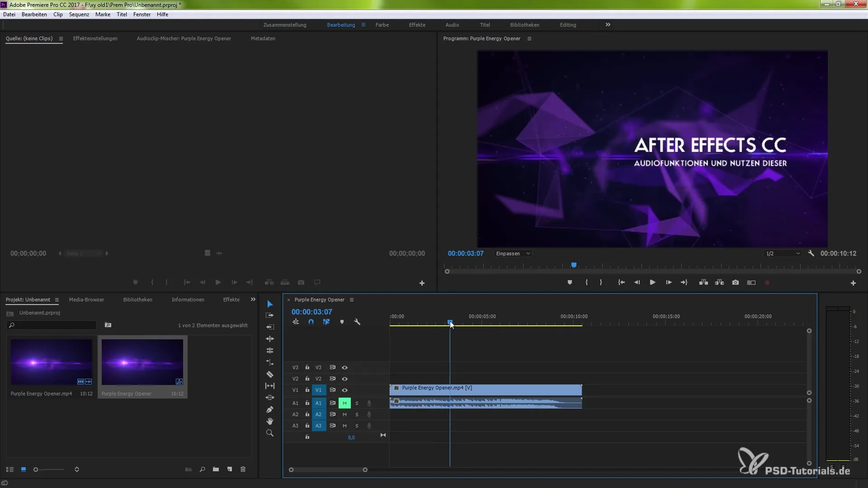Open the Datei menu
Image resolution: width=868 pixels, height=488 pixels.
click(9, 14)
